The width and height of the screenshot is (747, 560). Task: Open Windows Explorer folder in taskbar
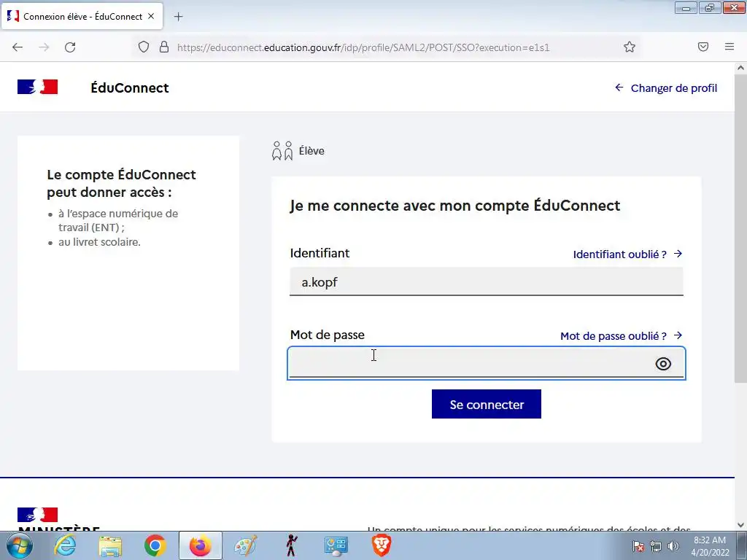[111, 545]
